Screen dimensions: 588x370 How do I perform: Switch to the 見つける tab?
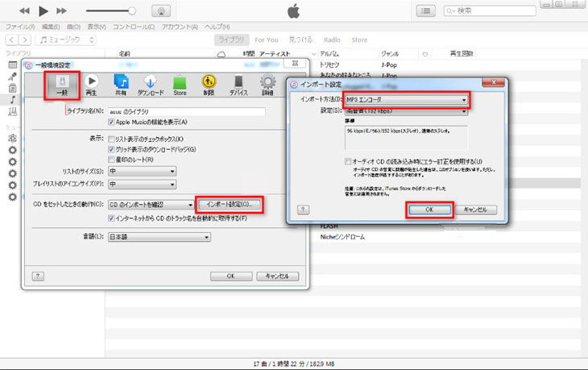[300, 39]
